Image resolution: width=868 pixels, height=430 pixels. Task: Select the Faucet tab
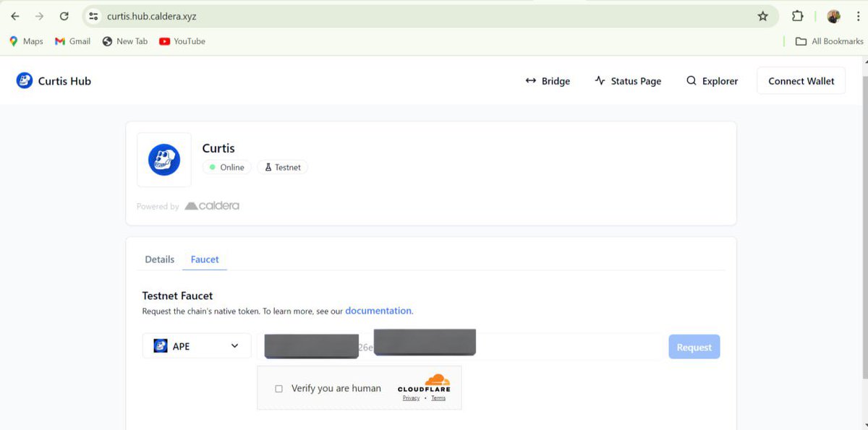click(x=205, y=259)
